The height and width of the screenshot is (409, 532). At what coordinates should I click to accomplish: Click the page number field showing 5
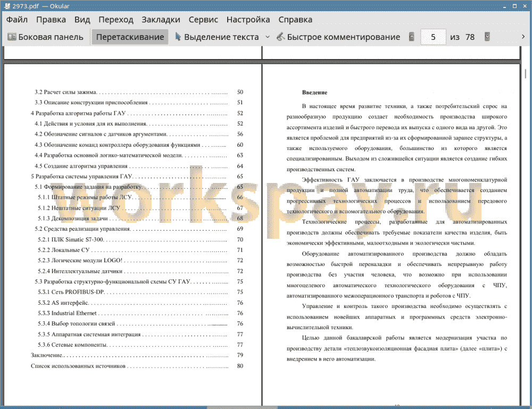click(433, 37)
